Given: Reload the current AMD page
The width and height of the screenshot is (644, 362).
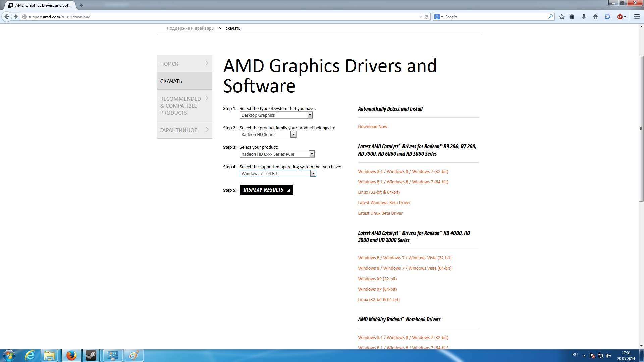Looking at the screenshot, I should [427, 17].
